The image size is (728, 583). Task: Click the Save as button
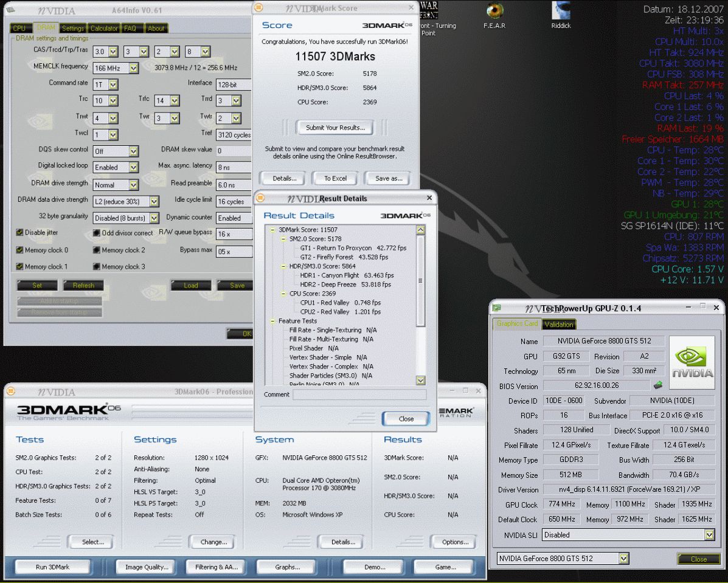click(389, 178)
